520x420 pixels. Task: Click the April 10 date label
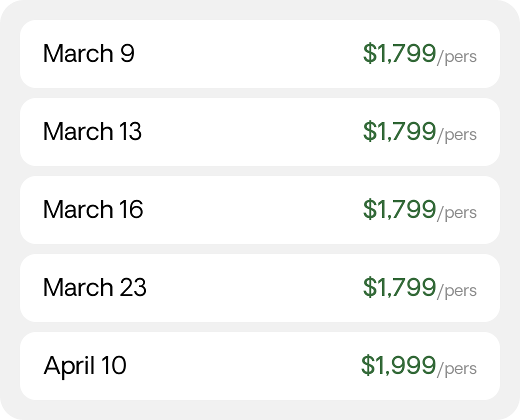tap(85, 366)
